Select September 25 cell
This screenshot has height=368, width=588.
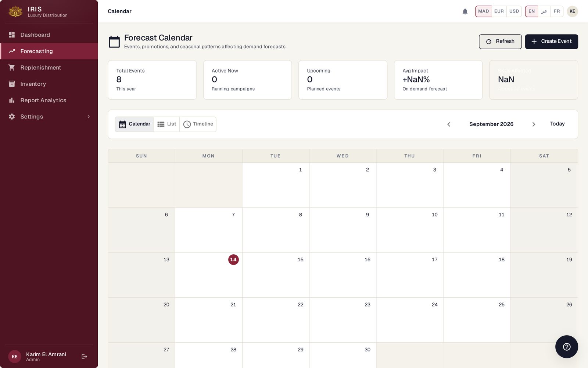(477, 320)
